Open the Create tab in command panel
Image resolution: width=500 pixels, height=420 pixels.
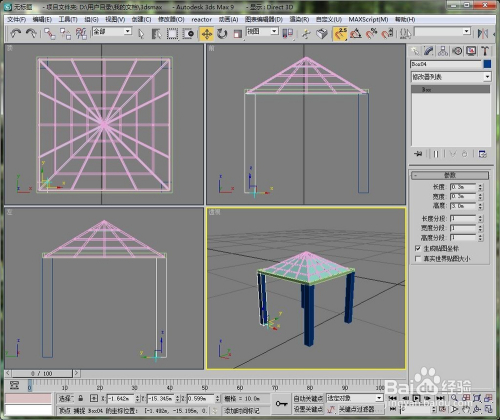click(x=415, y=51)
